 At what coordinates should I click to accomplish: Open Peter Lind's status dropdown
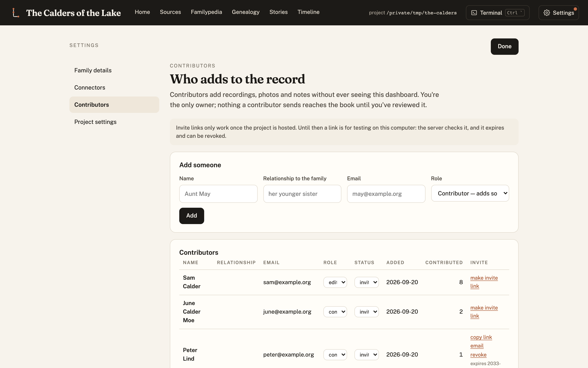[366, 355]
